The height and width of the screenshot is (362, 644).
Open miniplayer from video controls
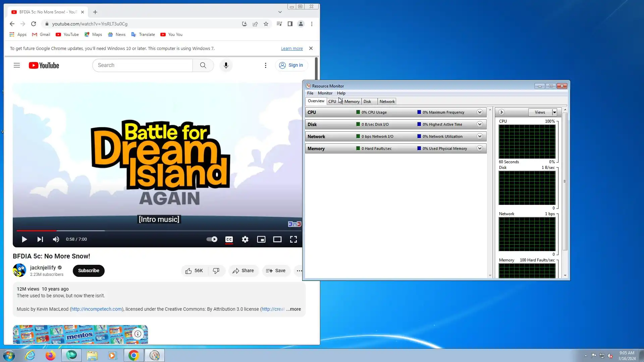click(x=261, y=239)
